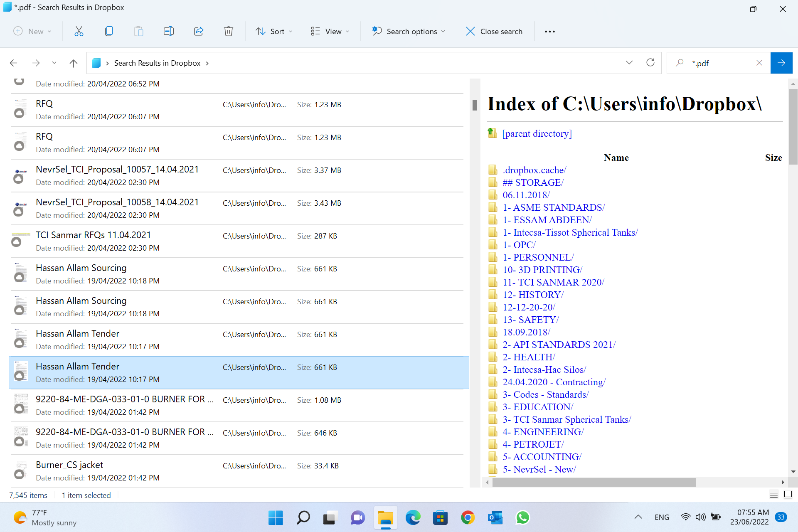Screen dimensions: 798x532
Task: Select the 1.08 MB BURNER FOR file
Action: point(237,405)
